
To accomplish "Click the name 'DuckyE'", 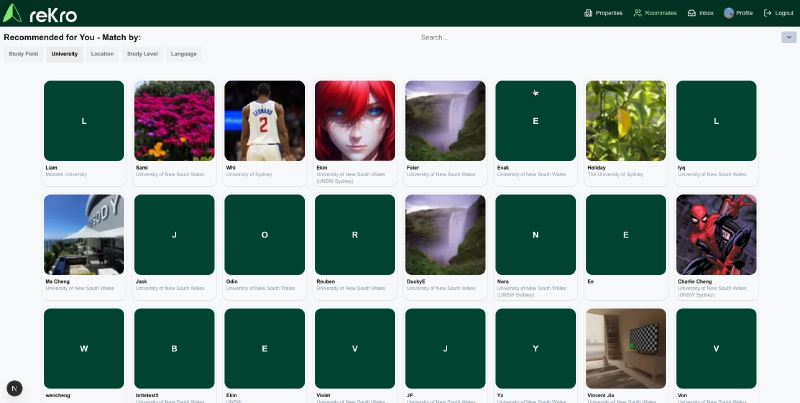I will [416, 282].
